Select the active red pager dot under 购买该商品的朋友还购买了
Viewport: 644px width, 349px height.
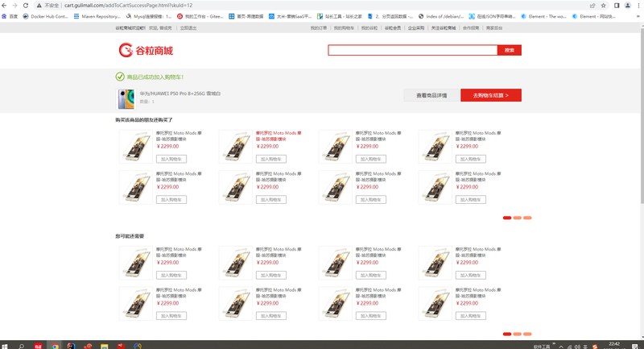coord(507,218)
